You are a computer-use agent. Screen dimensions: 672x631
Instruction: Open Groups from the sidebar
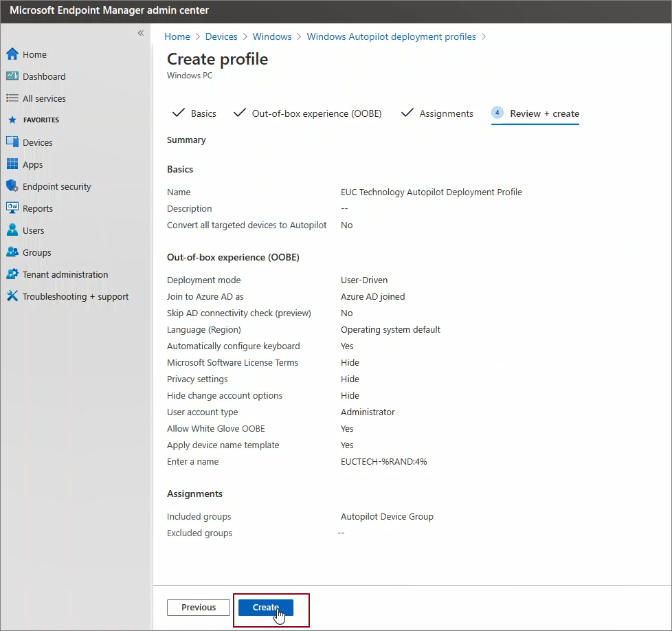coord(37,252)
